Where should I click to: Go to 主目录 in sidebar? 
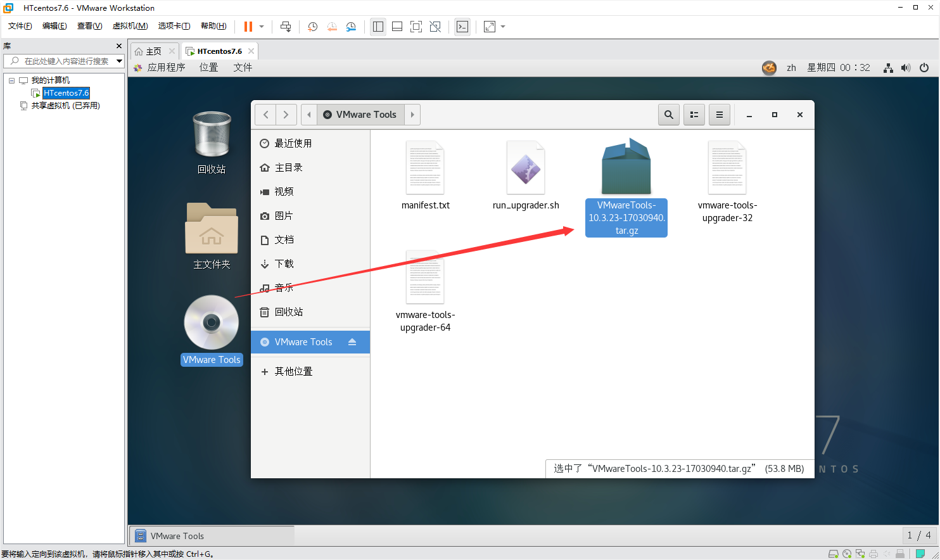(x=310, y=168)
